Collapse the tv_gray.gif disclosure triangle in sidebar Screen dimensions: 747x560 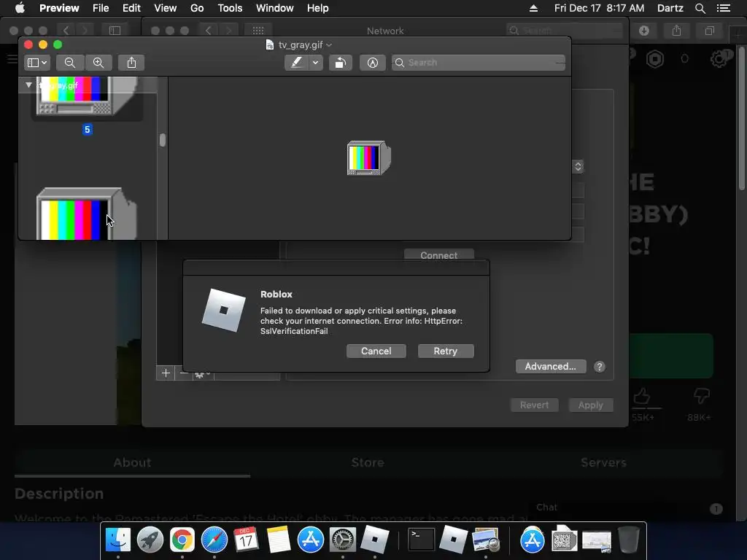(28, 85)
